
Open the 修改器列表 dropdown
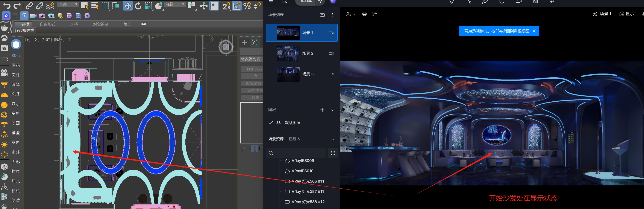(252, 59)
